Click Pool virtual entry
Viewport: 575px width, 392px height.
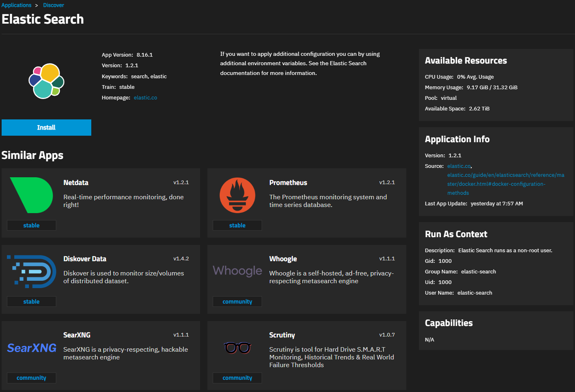[441, 98]
